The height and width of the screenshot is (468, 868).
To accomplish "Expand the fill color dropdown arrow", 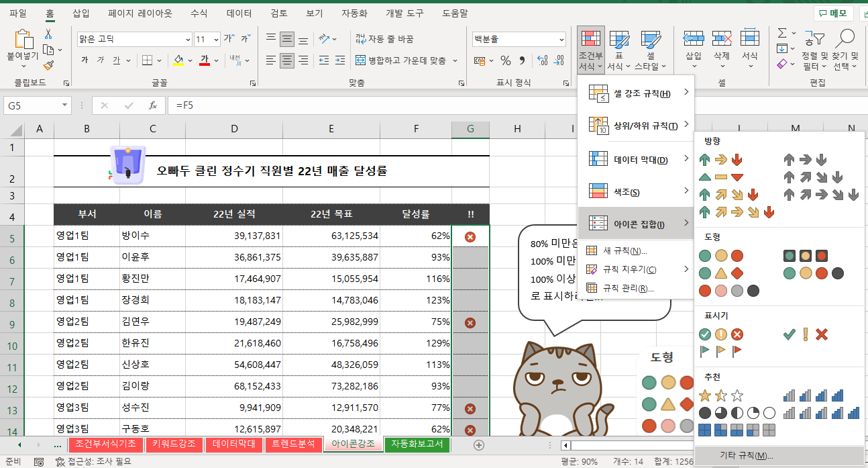I will click(x=191, y=60).
